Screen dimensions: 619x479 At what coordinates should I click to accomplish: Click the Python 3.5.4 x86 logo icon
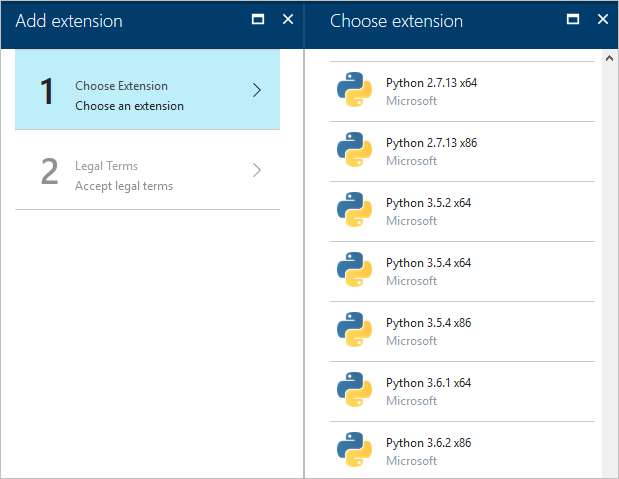click(355, 331)
